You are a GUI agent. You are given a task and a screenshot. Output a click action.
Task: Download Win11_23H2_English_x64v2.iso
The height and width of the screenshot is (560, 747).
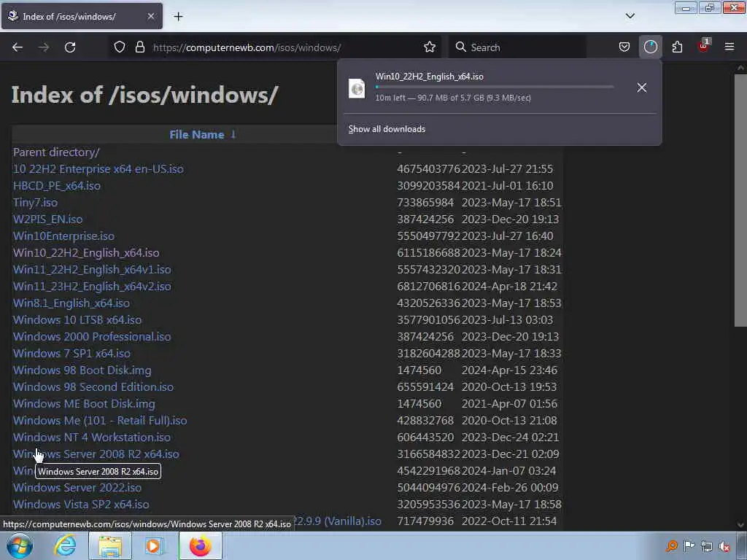pos(92,286)
